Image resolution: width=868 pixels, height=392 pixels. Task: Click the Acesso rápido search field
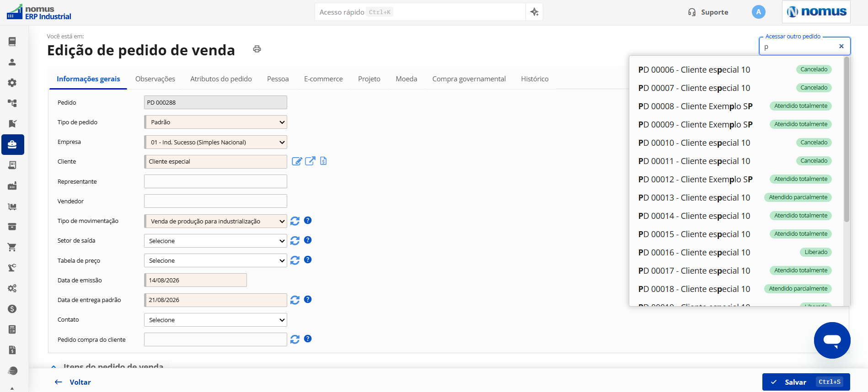pos(420,12)
